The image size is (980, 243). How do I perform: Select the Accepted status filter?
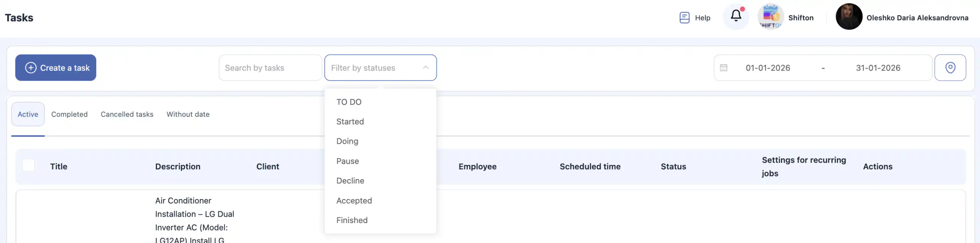click(x=354, y=201)
